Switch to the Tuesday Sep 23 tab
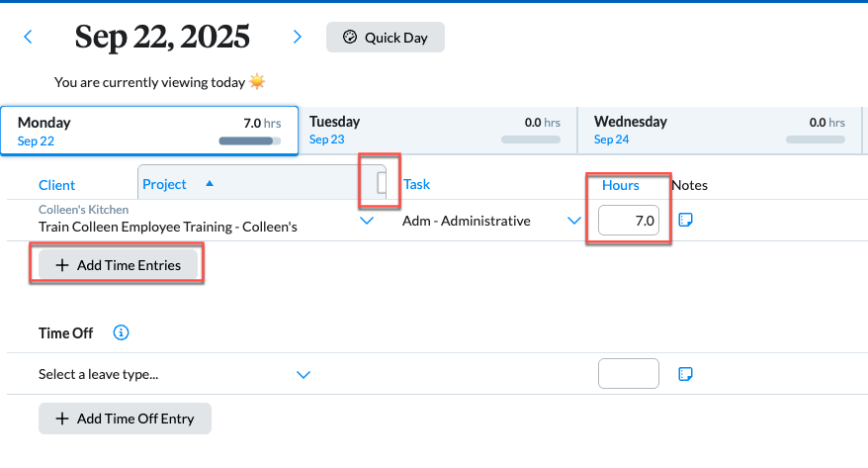The image size is (868, 468). tap(433, 131)
